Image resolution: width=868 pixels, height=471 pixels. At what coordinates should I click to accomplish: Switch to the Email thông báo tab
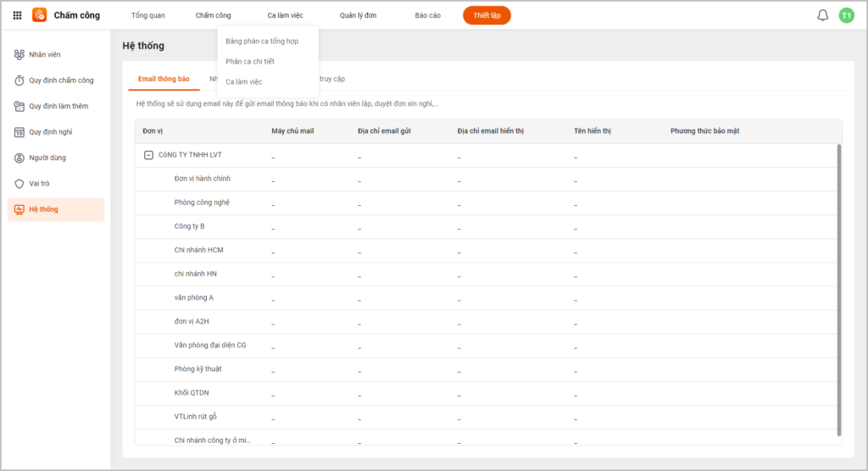164,79
